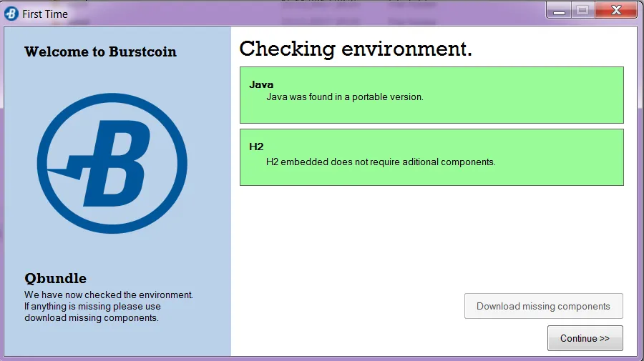This screenshot has width=644, height=361.
Task: Click the 'Welcome to Burstcoin' heading
Action: tap(101, 51)
